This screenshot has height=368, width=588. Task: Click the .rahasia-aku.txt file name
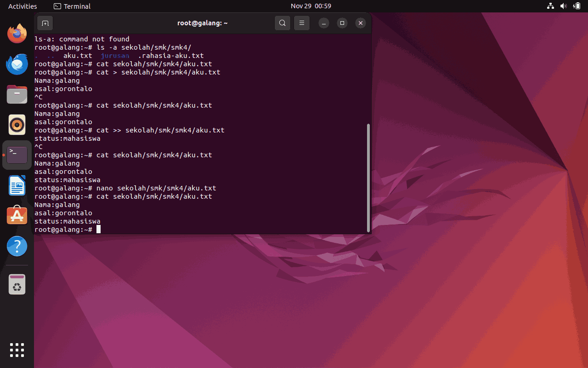171,56
